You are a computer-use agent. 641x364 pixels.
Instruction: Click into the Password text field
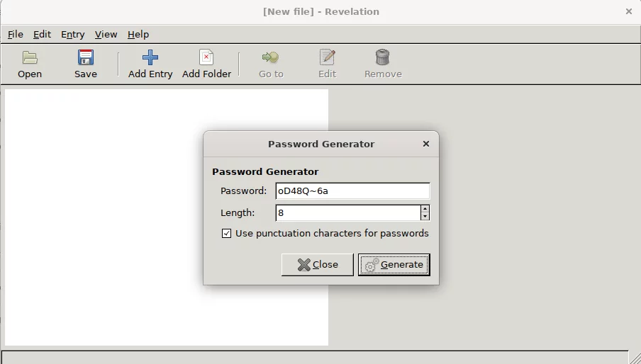click(353, 191)
